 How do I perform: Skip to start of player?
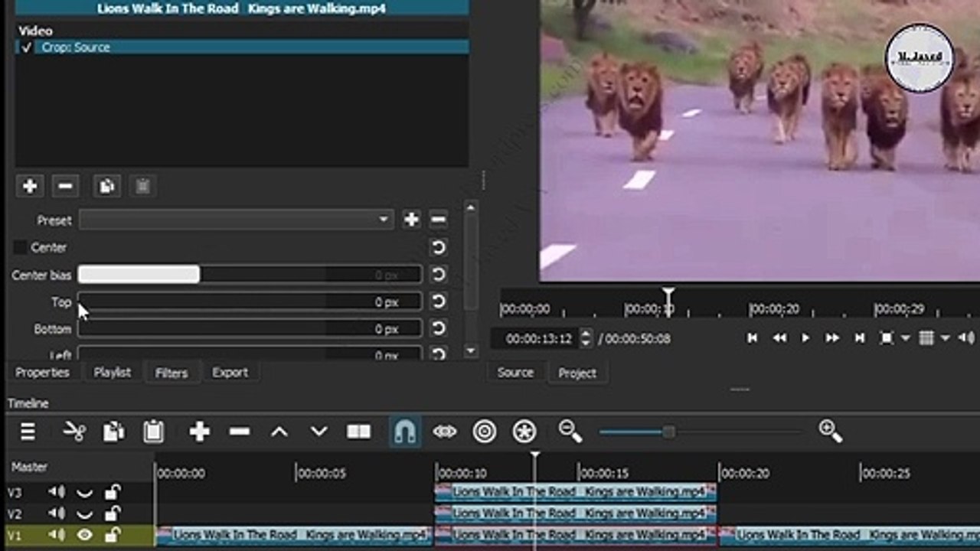[x=752, y=337]
